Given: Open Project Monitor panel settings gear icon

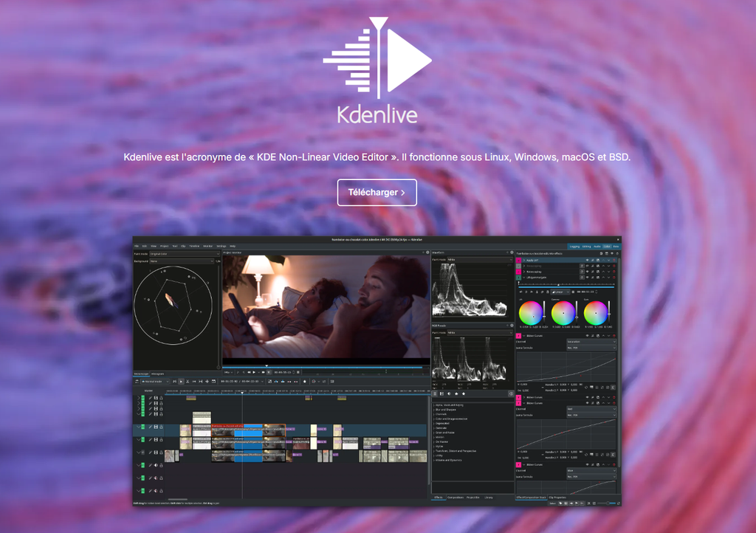Looking at the screenshot, I should (x=427, y=252).
